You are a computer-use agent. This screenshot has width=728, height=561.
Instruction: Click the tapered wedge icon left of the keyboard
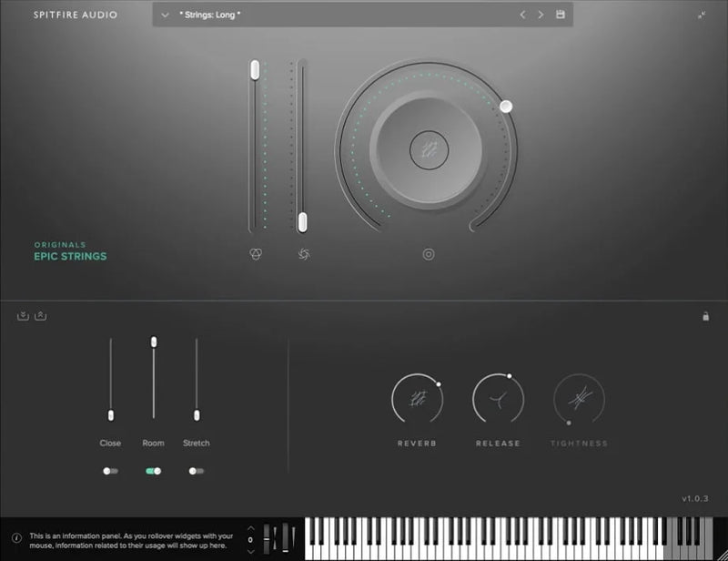[x=293, y=538]
